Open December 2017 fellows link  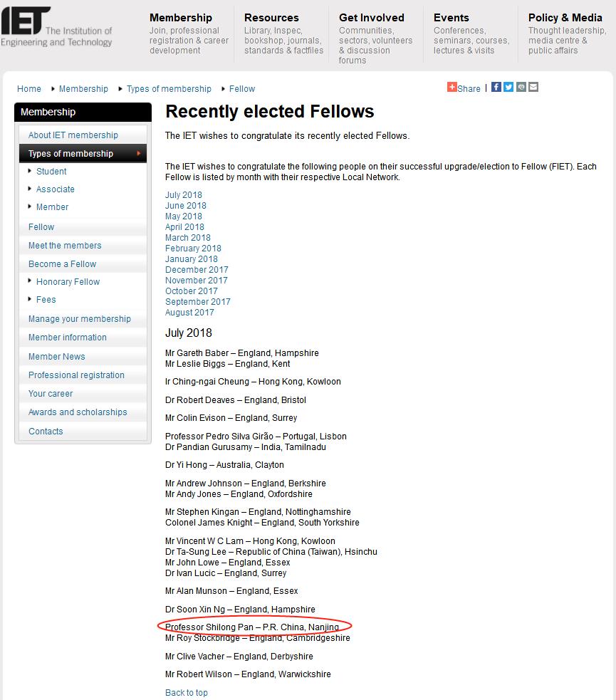[197, 270]
